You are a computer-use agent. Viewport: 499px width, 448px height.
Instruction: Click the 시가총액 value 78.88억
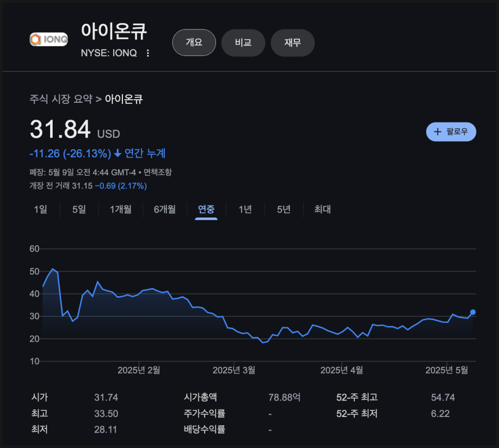(285, 397)
